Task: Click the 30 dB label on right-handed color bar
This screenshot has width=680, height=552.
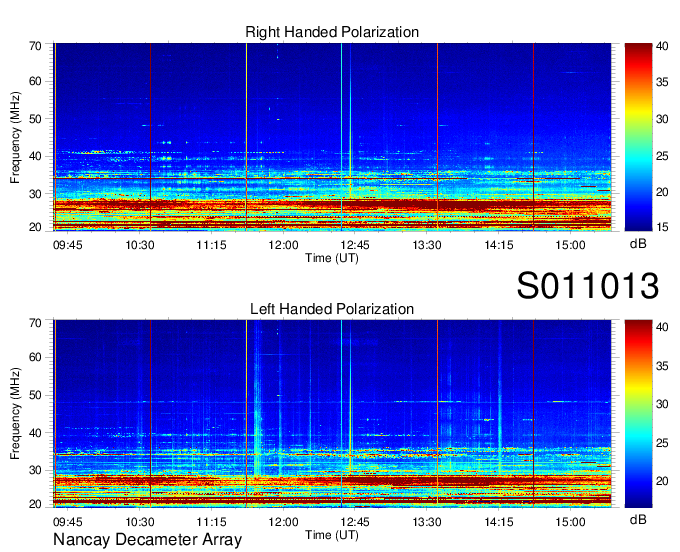Action: [662, 119]
